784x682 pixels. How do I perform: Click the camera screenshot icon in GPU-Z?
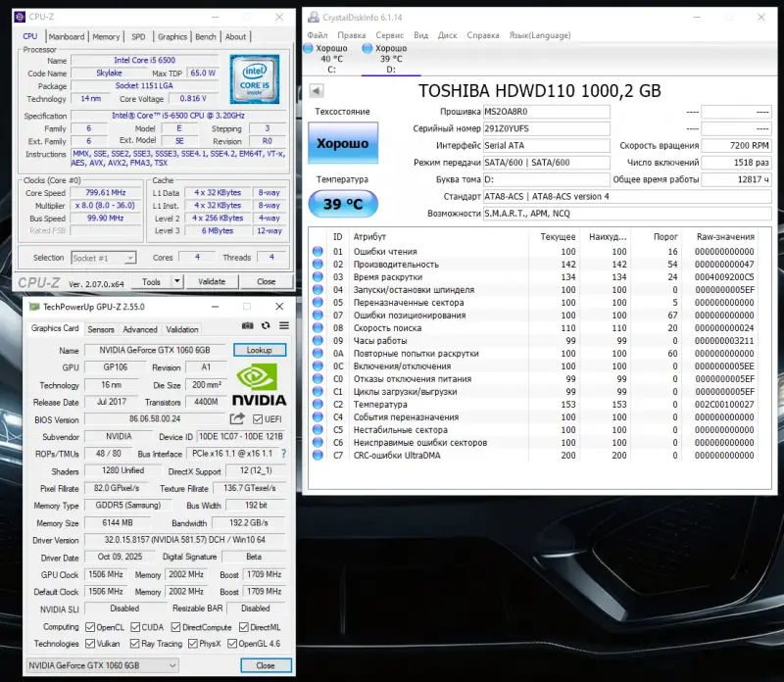pyautogui.click(x=248, y=325)
